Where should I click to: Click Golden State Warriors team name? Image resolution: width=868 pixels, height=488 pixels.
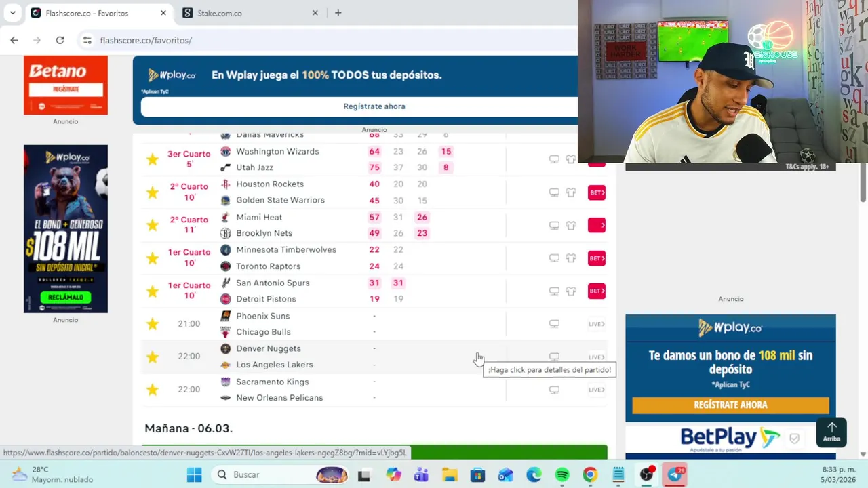click(280, 200)
